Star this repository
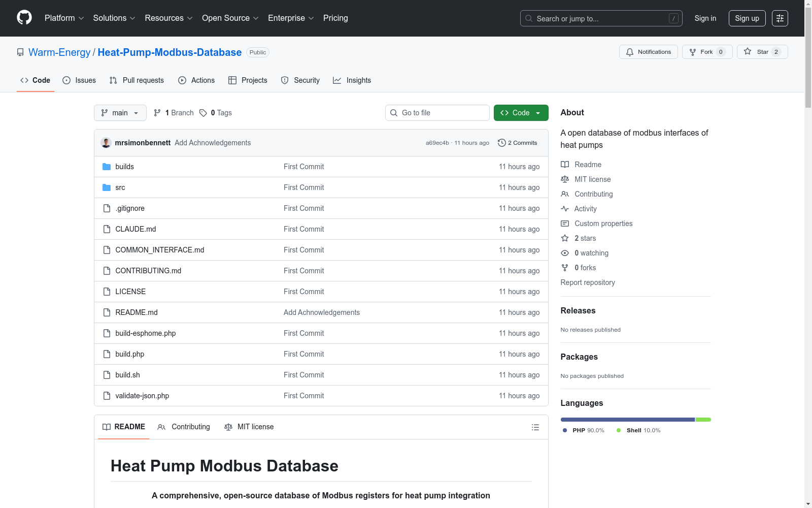812x508 pixels. (x=762, y=52)
